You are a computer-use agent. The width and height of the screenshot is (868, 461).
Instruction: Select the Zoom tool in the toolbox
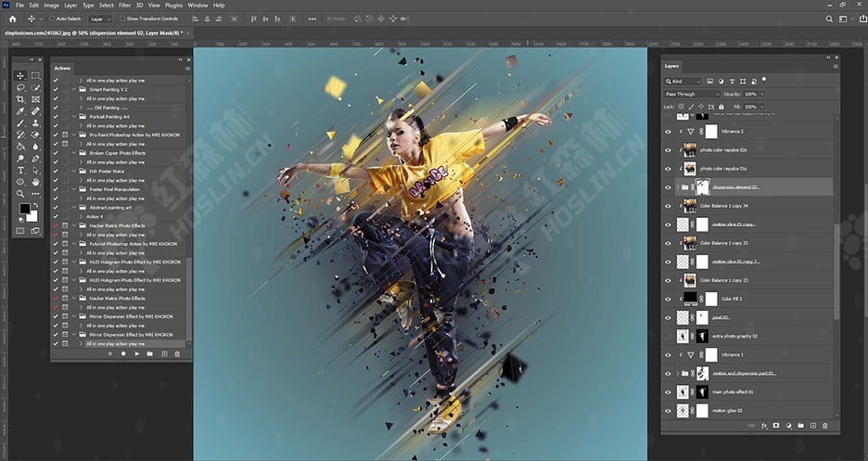(20, 194)
